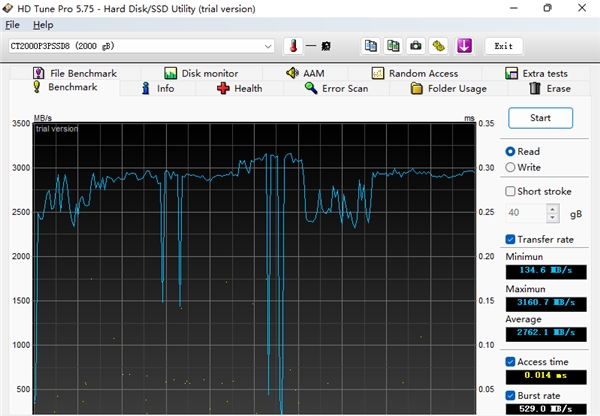The height and width of the screenshot is (416, 600).
Task: Switch to the Disk monitor tab
Action: click(201, 73)
